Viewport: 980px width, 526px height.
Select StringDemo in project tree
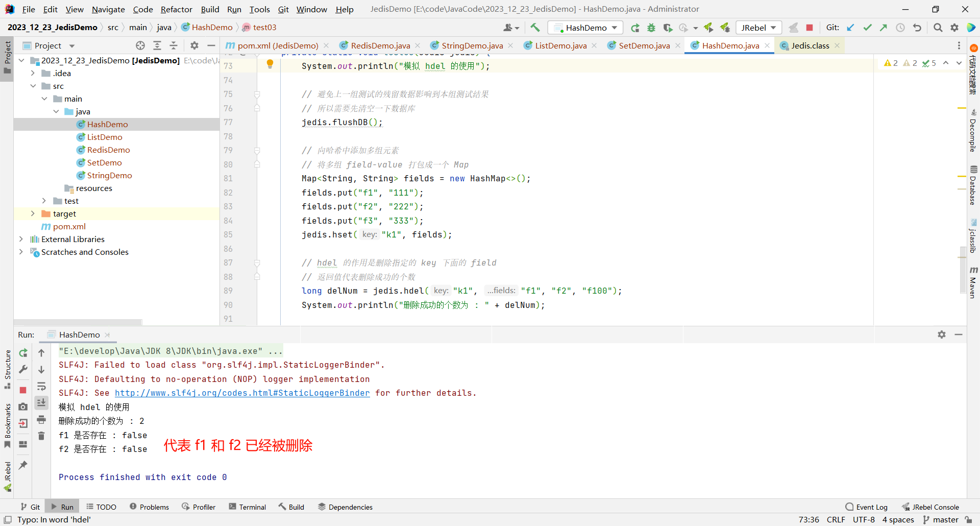109,175
